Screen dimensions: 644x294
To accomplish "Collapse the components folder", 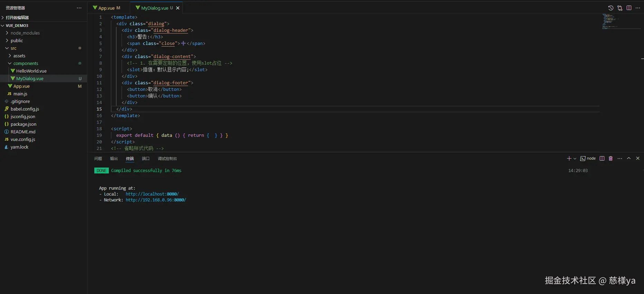I will tap(44, 64).
